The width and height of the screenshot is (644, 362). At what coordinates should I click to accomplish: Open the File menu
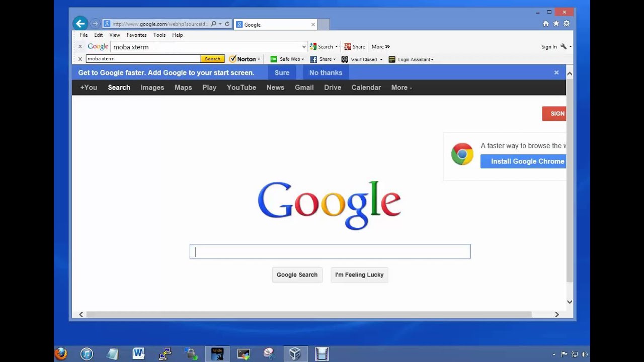(84, 35)
